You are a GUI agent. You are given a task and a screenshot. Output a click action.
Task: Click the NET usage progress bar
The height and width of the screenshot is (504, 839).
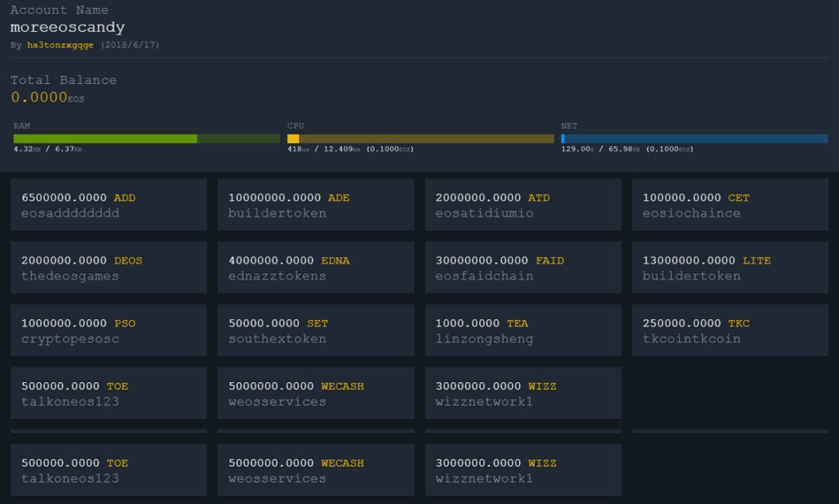click(x=694, y=138)
